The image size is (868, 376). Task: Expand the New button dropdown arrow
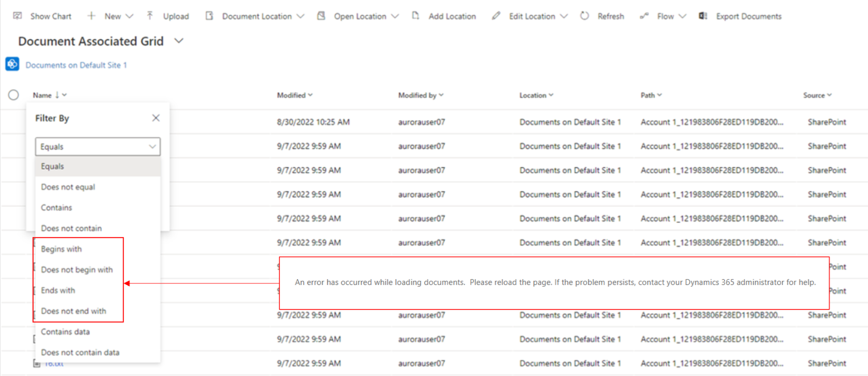click(x=129, y=16)
